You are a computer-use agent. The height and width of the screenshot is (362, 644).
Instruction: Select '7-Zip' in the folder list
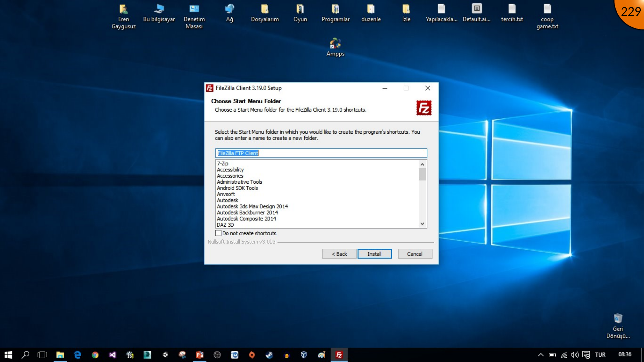(x=223, y=164)
